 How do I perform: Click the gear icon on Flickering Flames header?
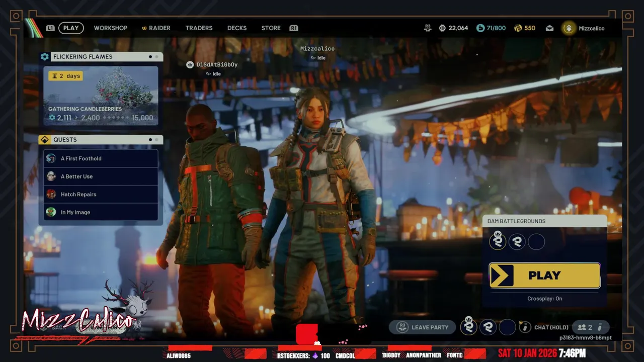(45, 57)
